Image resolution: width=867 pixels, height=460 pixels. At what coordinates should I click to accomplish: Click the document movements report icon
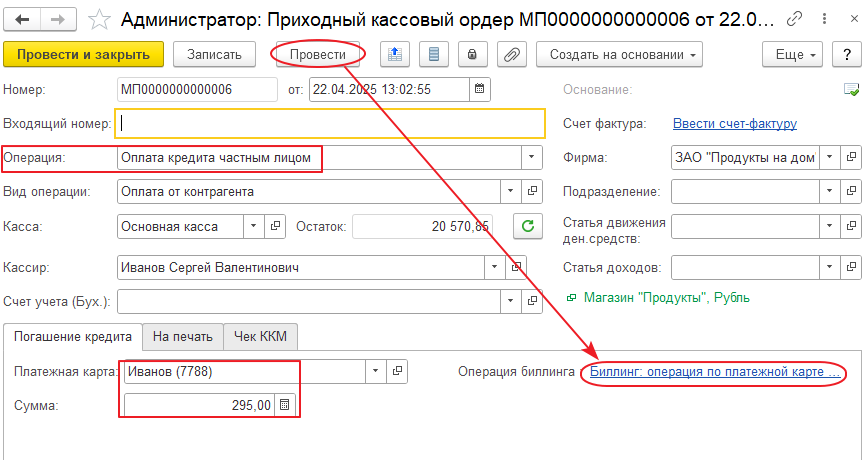coord(433,54)
